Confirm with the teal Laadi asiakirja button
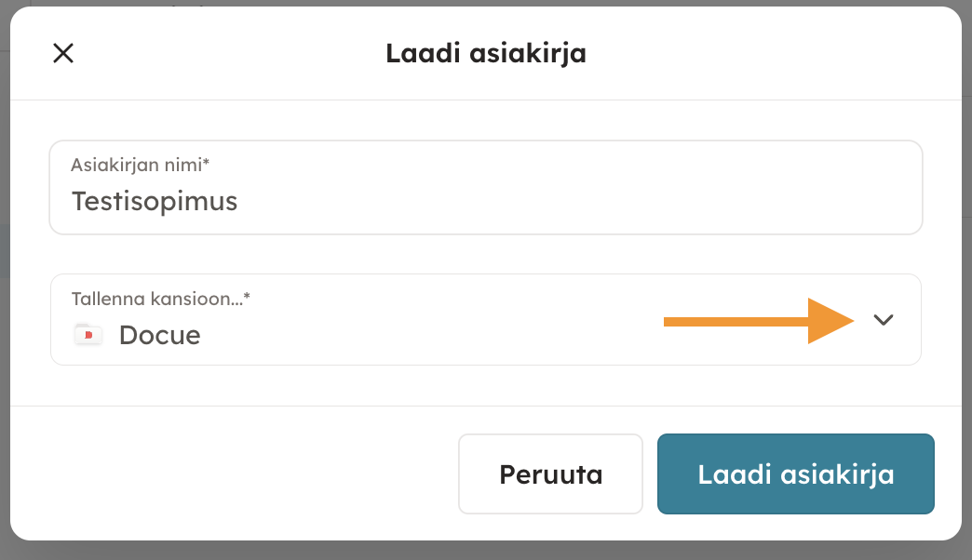This screenshot has height=560, width=972. tap(795, 474)
